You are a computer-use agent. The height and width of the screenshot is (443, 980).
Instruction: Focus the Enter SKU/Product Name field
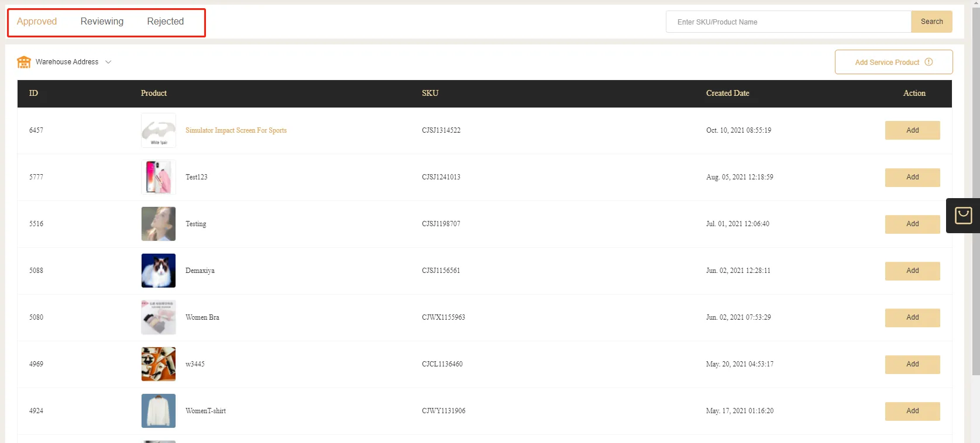(788, 22)
